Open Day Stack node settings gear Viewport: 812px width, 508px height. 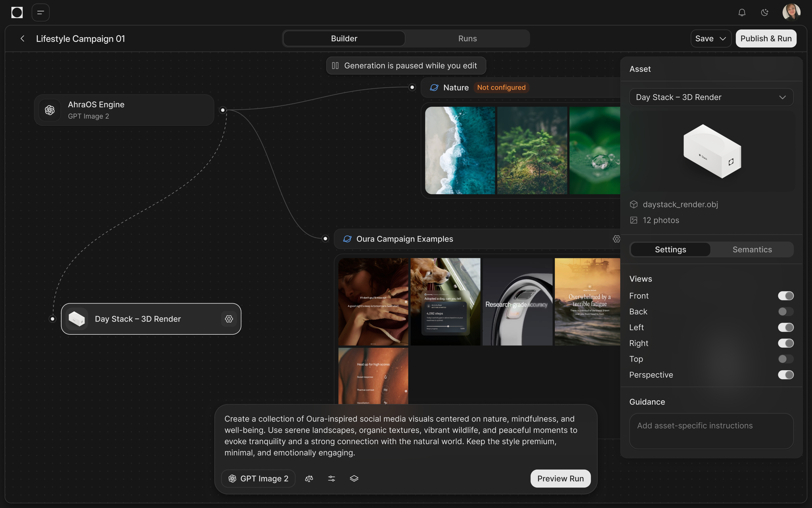coord(229,319)
